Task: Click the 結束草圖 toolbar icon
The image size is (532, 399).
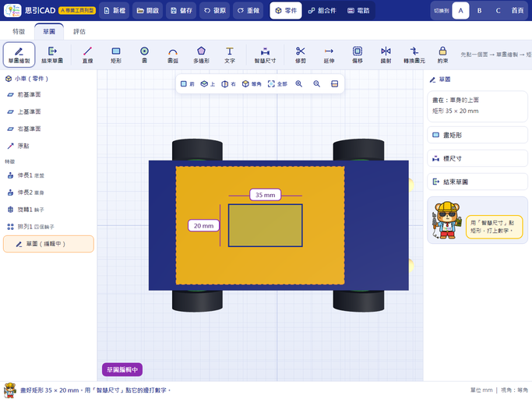Action: (52, 55)
